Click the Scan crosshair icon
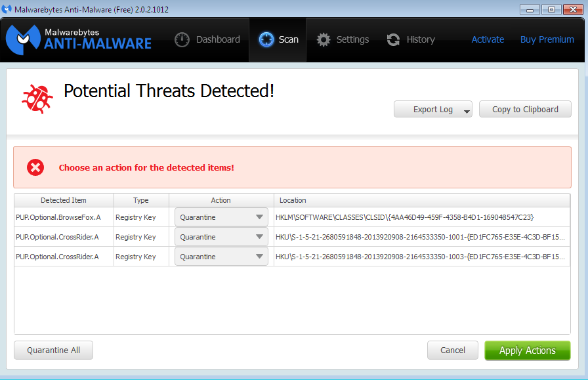 pos(266,39)
